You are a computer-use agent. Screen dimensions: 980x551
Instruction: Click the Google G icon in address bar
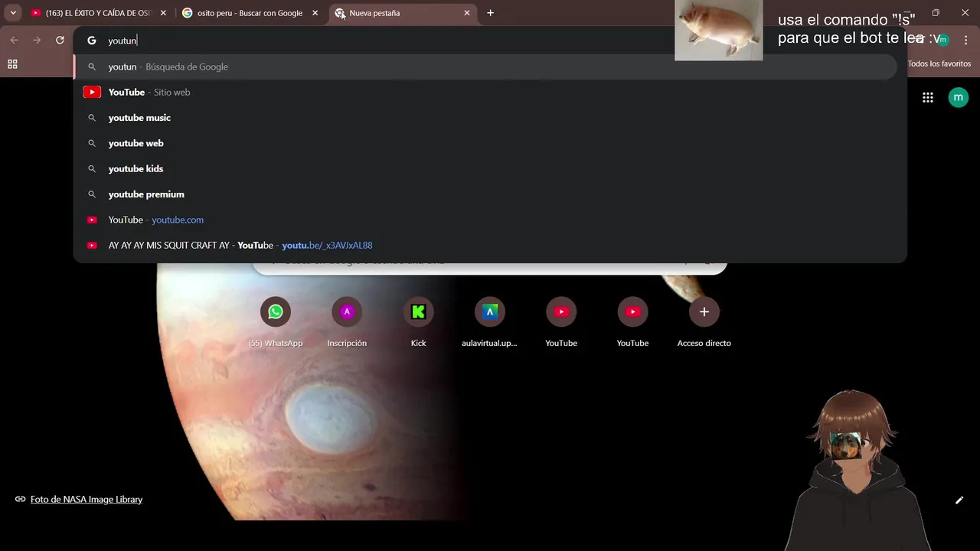click(x=92, y=41)
